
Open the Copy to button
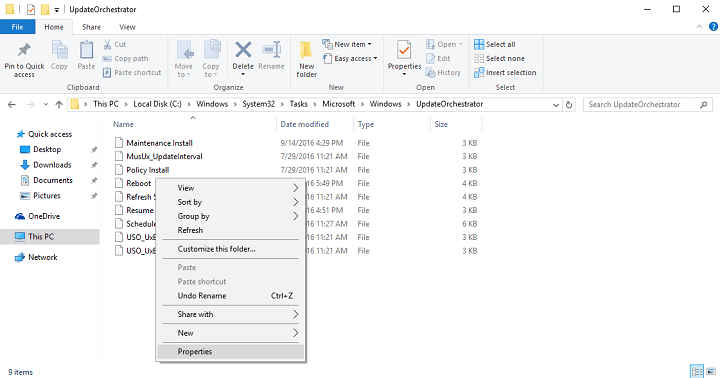(211, 58)
